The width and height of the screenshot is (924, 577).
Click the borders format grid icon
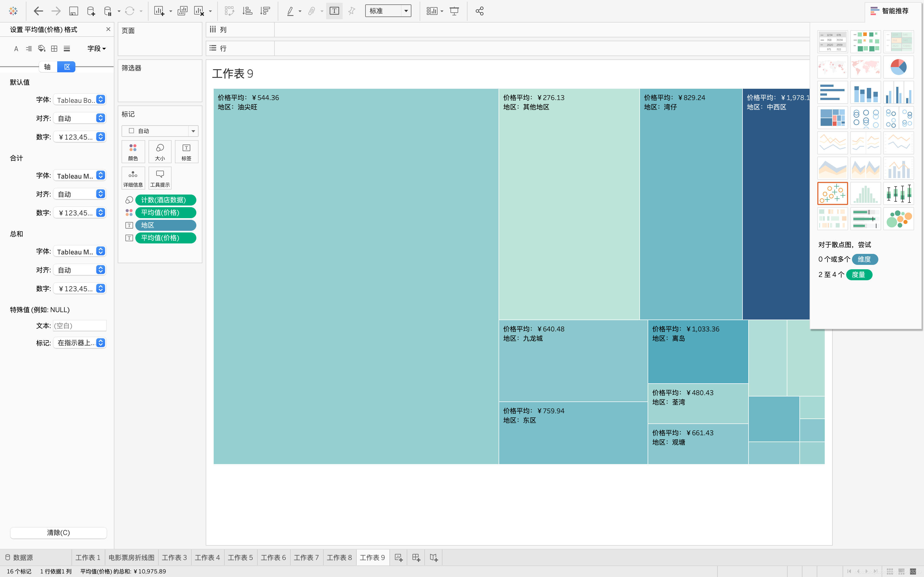coord(54,48)
